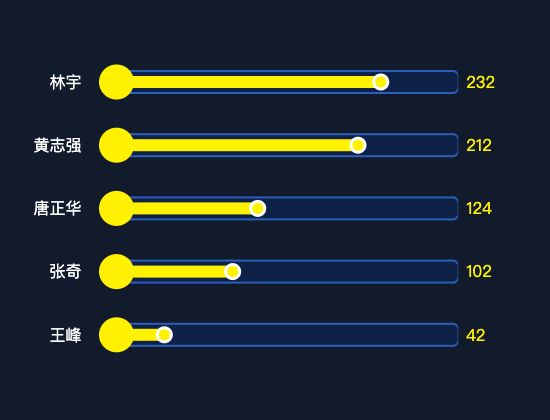Click the value 232 at bar end

[x=480, y=82]
